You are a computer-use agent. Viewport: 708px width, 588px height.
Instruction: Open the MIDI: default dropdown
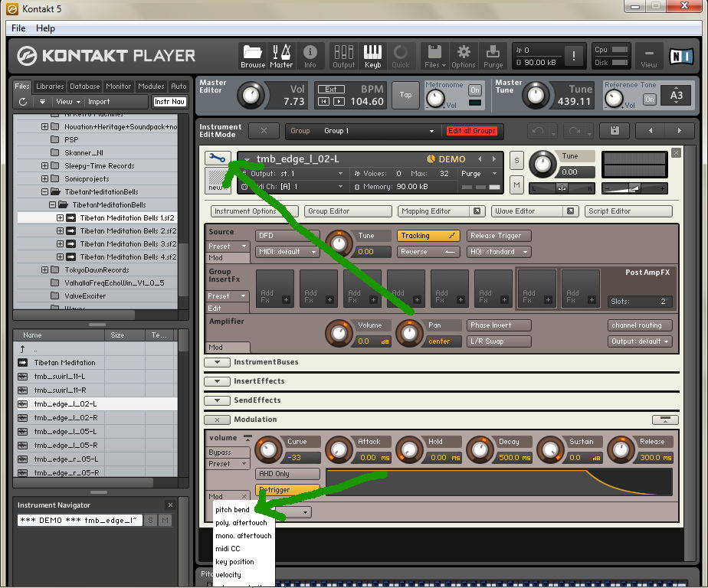287,252
